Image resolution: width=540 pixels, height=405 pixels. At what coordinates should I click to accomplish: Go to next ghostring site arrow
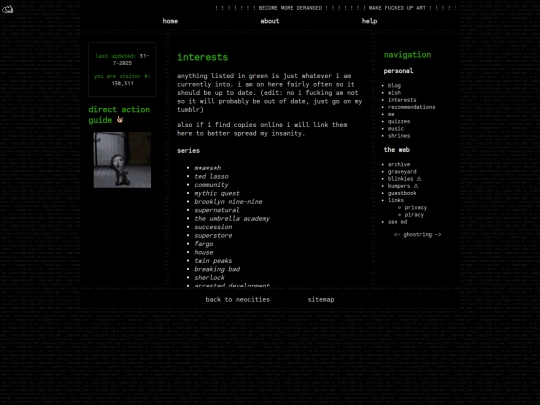point(438,235)
